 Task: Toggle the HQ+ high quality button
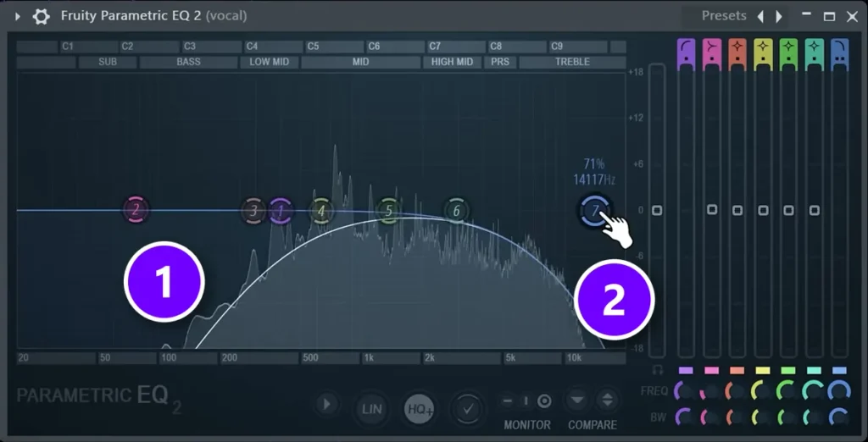click(x=420, y=409)
